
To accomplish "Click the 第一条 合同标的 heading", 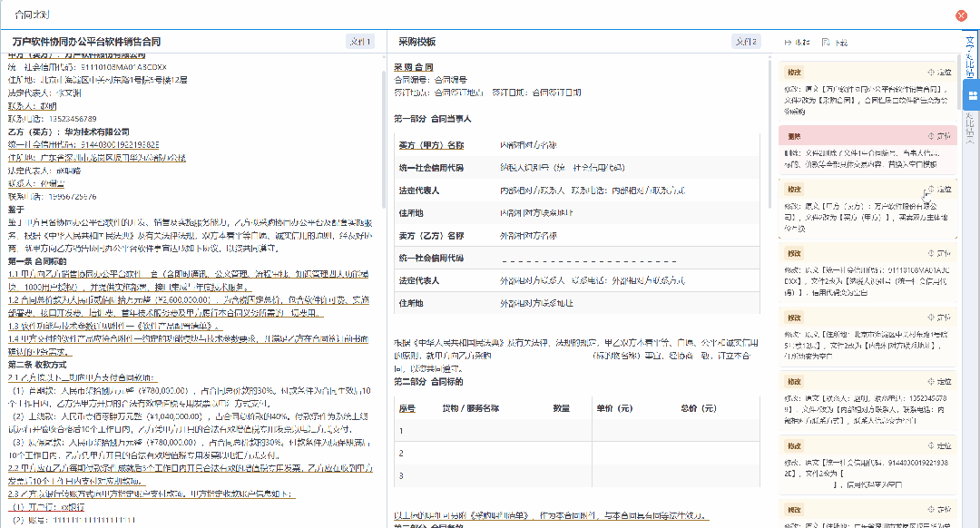I will coord(37,261).
